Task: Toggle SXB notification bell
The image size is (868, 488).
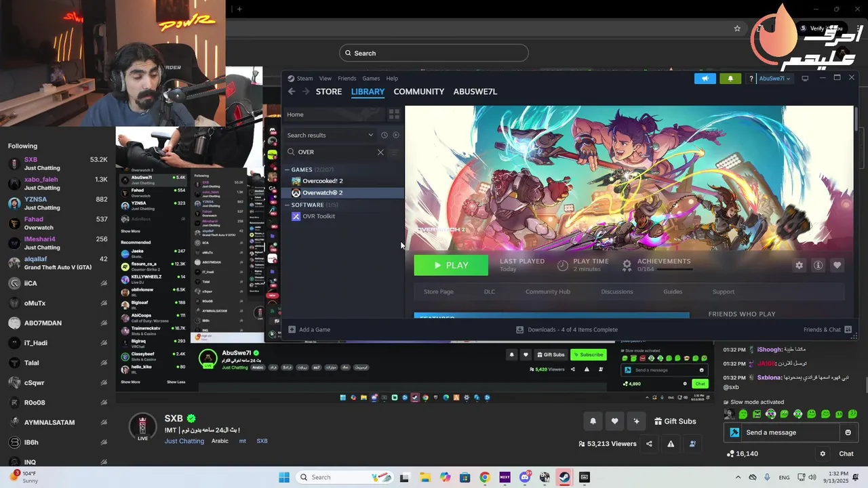Action: 593,422
